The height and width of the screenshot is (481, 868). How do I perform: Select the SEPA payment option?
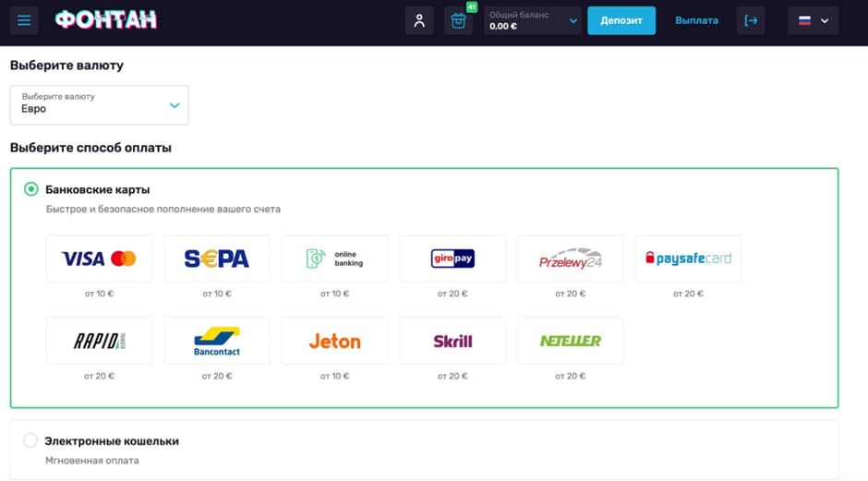[217, 259]
